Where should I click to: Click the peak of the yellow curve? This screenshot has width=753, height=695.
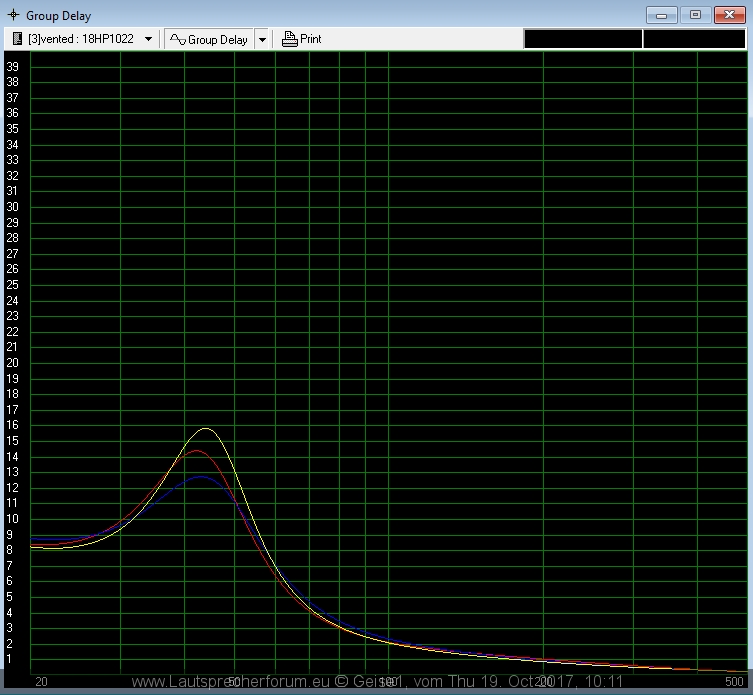click(x=207, y=428)
